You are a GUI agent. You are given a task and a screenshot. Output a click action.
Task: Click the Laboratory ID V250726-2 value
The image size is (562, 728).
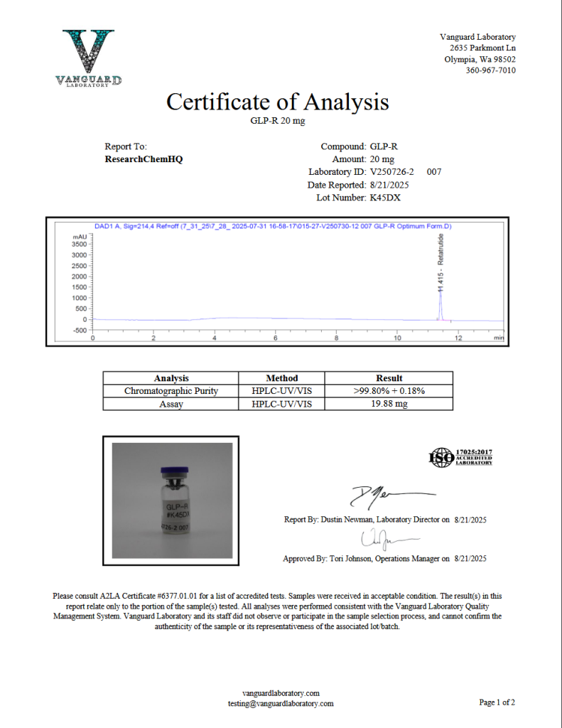(395, 172)
